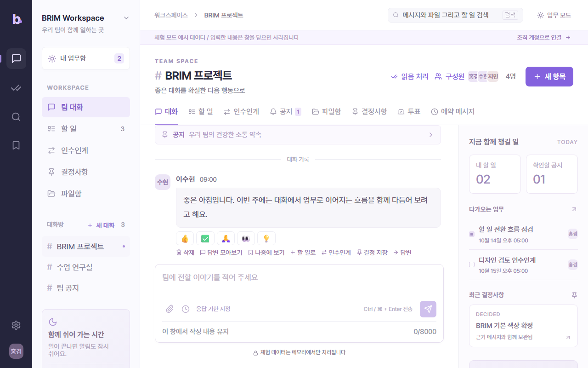Click the paper plane send button

tap(428, 309)
